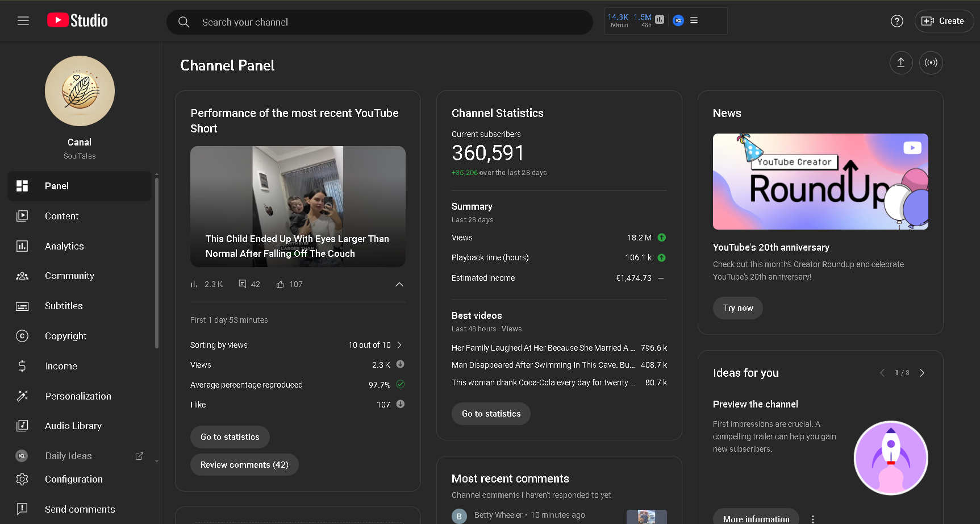Open the hamburger navigation menu
The image size is (980, 524).
coord(23,21)
